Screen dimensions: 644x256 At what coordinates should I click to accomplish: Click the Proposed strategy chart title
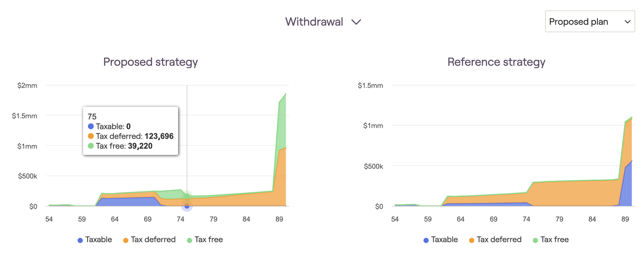point(150,62)
